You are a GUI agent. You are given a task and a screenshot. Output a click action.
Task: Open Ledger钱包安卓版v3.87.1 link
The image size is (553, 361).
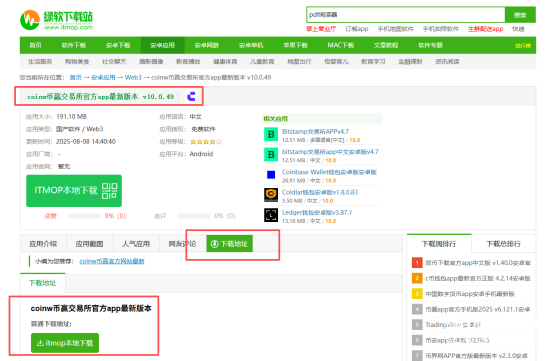point(317,213)
